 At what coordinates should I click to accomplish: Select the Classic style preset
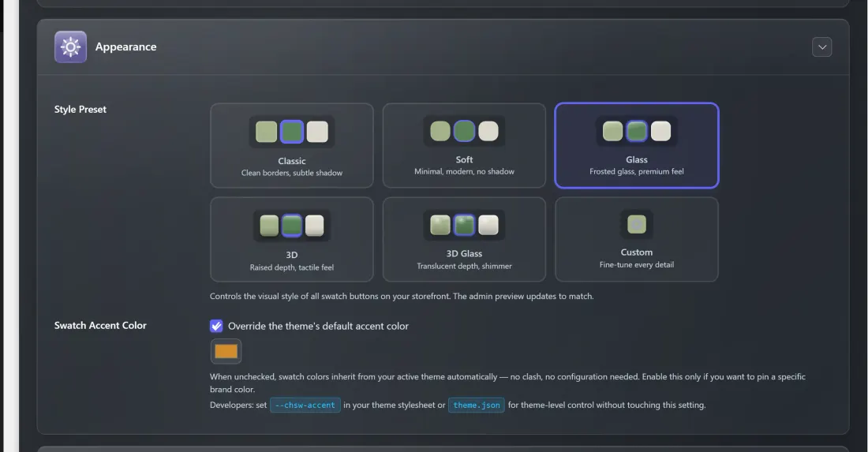[292, 145]
